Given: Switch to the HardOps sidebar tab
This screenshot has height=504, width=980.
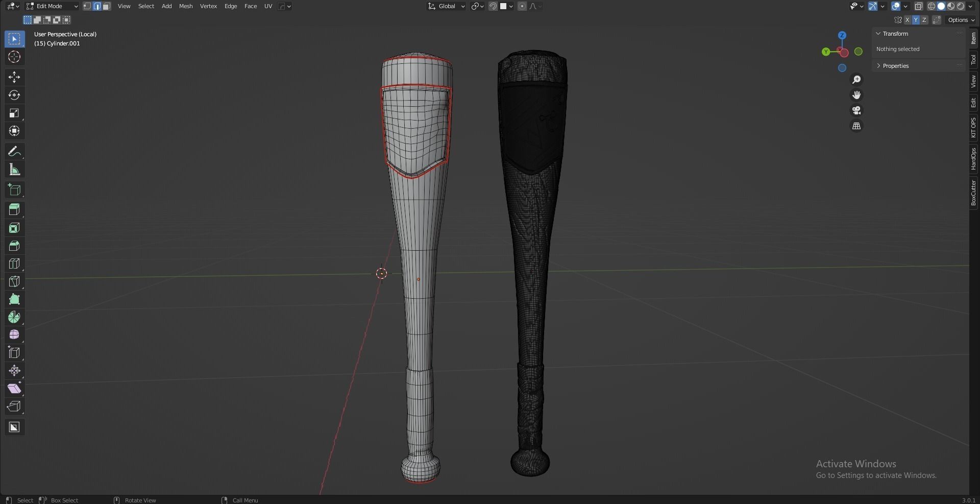Looking at the screenshot, I should pyautogui.click(x=974, y=158).
